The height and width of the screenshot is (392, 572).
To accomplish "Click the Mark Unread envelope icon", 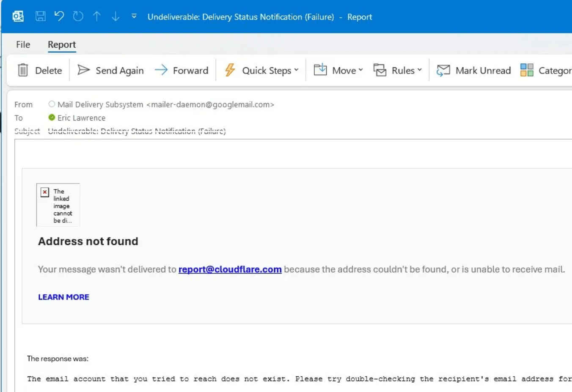I will coord(443,70).
